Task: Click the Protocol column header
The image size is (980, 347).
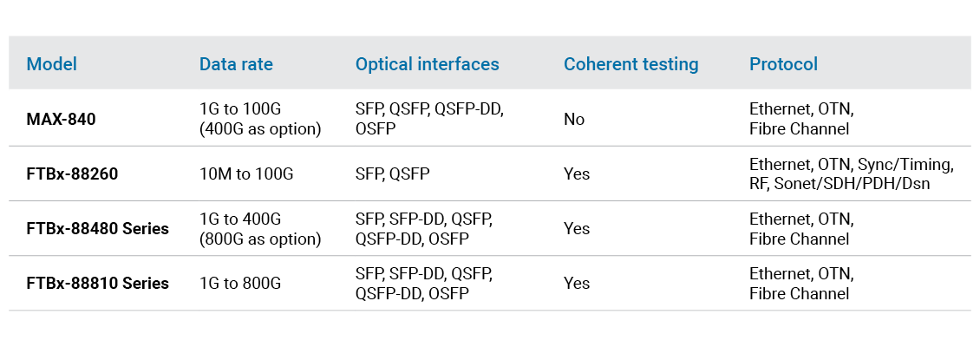Action: pyautogui.click(x=783, y=64)
